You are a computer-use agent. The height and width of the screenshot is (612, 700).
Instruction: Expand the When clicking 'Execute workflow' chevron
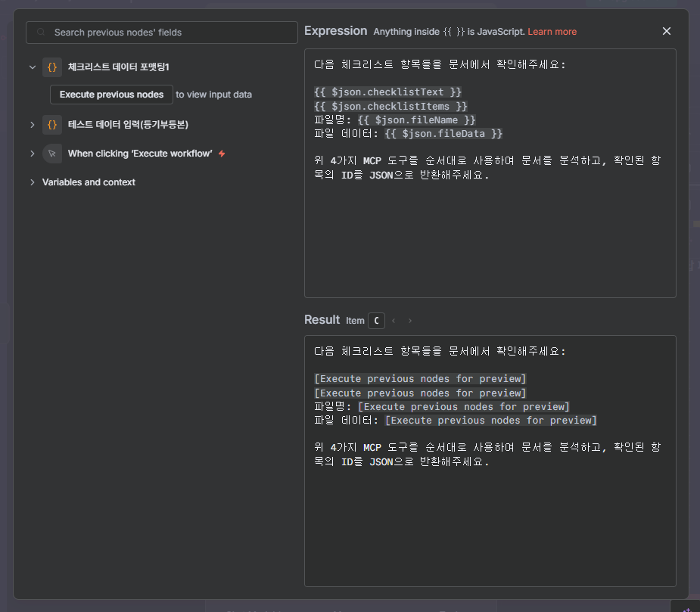point(33,154)
